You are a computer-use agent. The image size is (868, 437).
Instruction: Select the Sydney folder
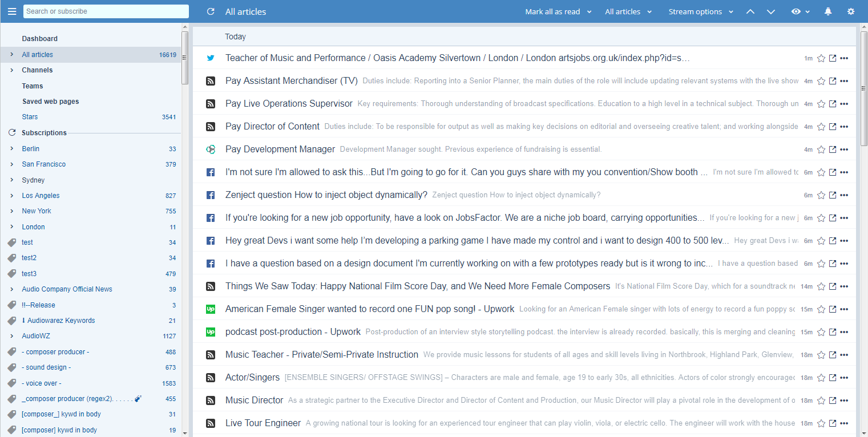click(x=33, y=180)
